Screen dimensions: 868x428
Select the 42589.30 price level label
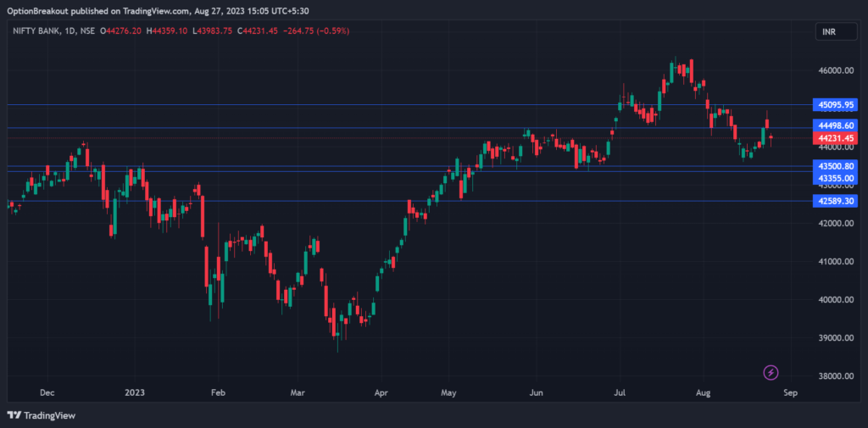pos(836,201)
